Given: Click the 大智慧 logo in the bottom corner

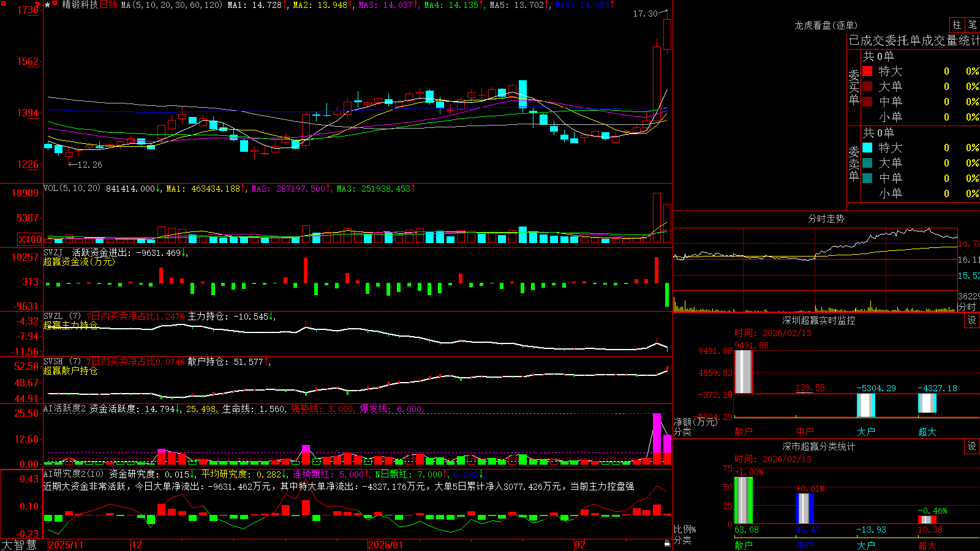Looking at the screenshot, I should [19, 545].
